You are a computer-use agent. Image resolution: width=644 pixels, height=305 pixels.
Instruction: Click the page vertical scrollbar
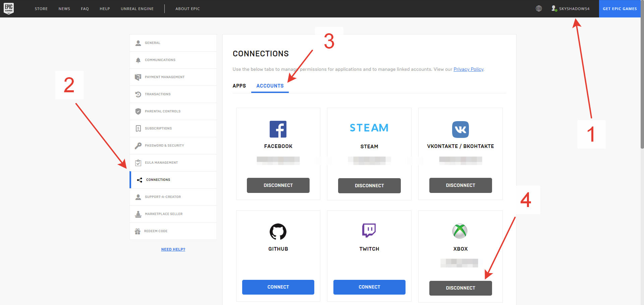click(x=642, y=84)
